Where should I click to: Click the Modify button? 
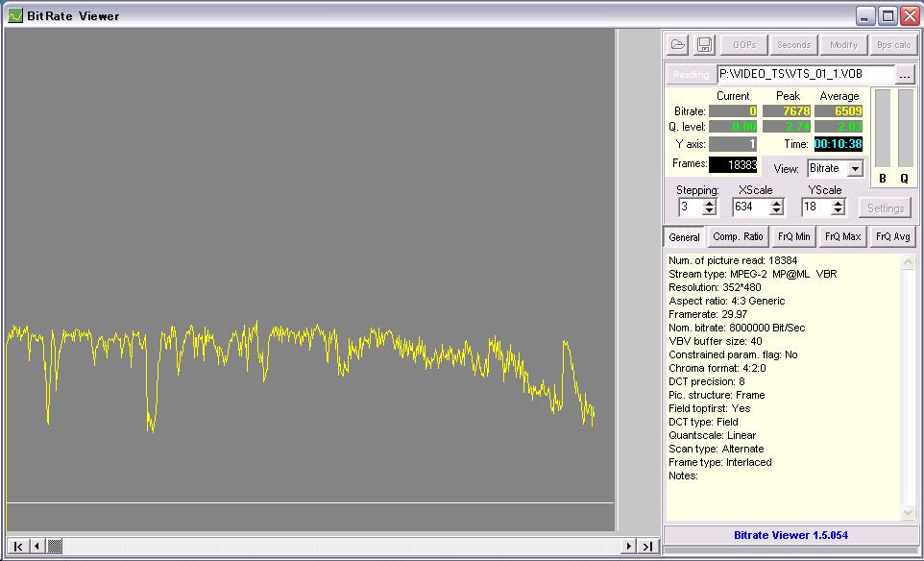pyautogui.click(x=844, y=45)
